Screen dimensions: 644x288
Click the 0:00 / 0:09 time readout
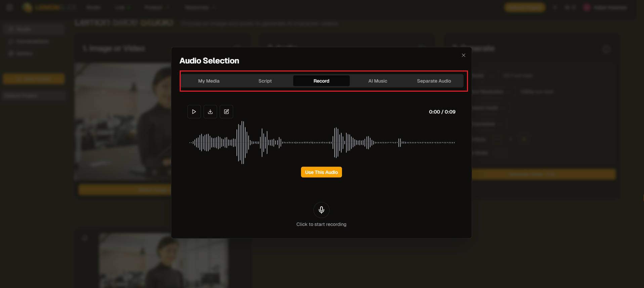point(442,112)
